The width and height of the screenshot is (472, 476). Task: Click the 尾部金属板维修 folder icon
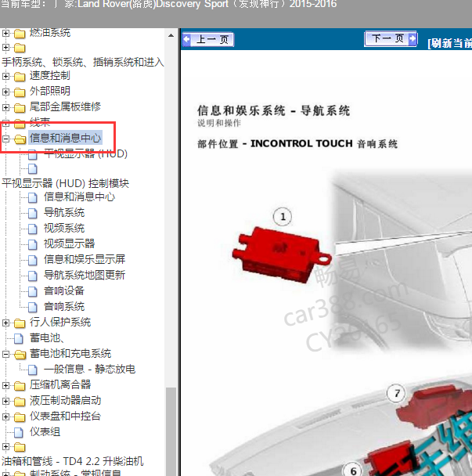pos(20,108)
